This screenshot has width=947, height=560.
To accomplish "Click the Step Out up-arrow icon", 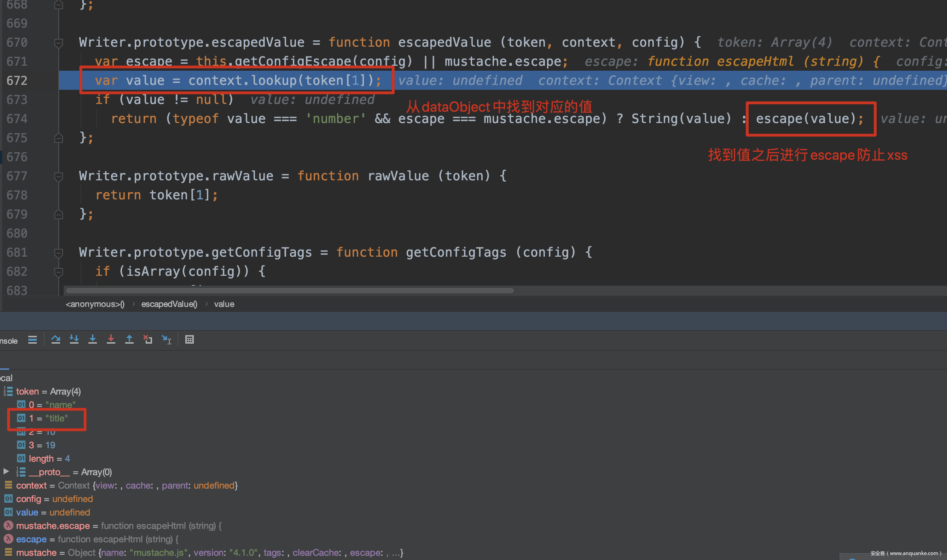I will [129, 340].
